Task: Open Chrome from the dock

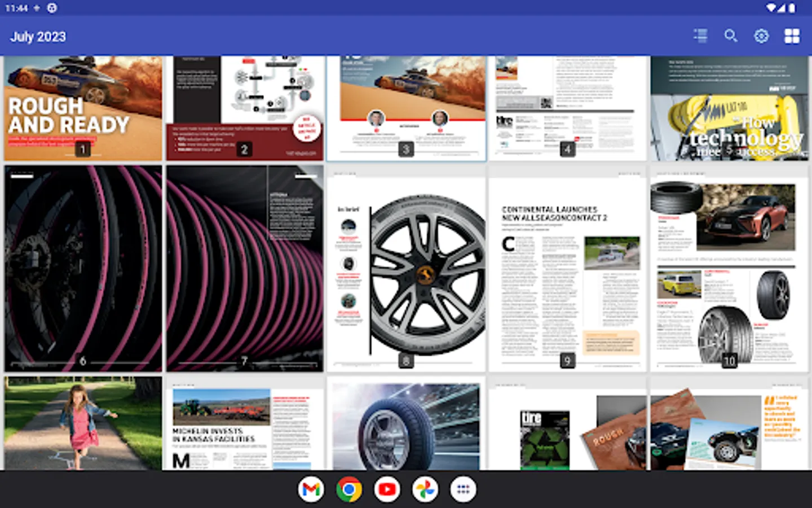Action: [x=349, y=489]
